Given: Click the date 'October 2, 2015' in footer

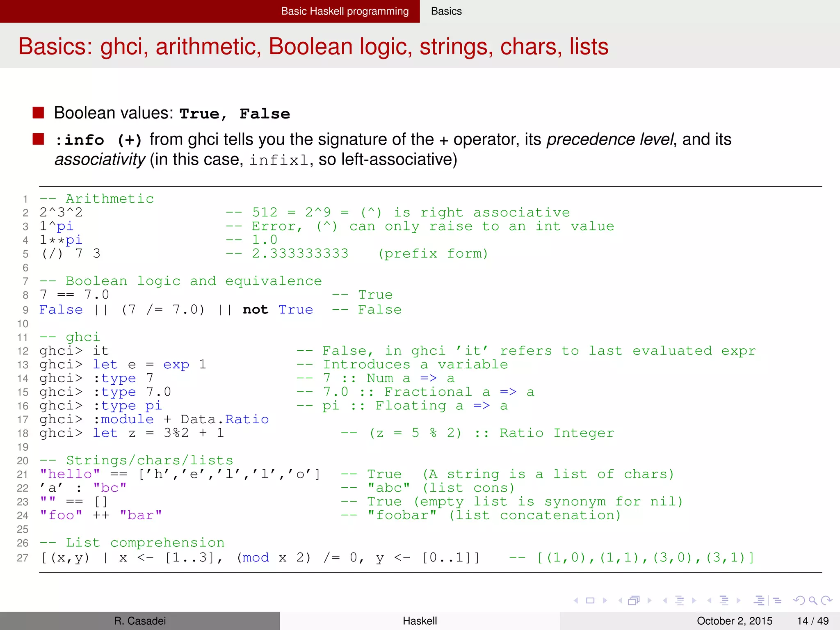Looking at the screenshot, I should point(735,621).
